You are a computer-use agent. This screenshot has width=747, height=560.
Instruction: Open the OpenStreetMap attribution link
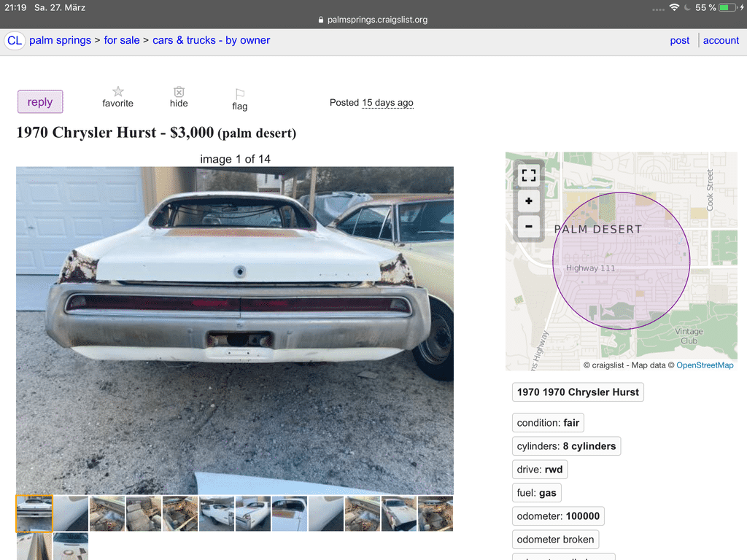[705, 365]
